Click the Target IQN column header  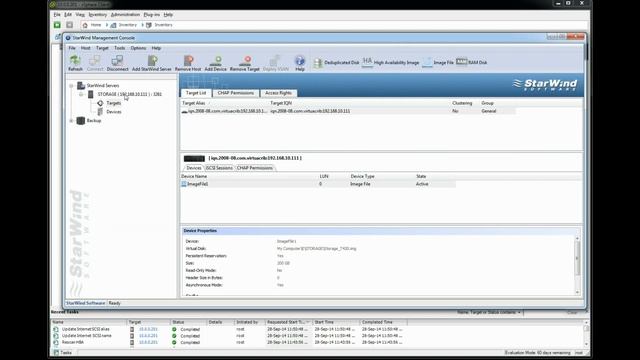coord(359,103)
